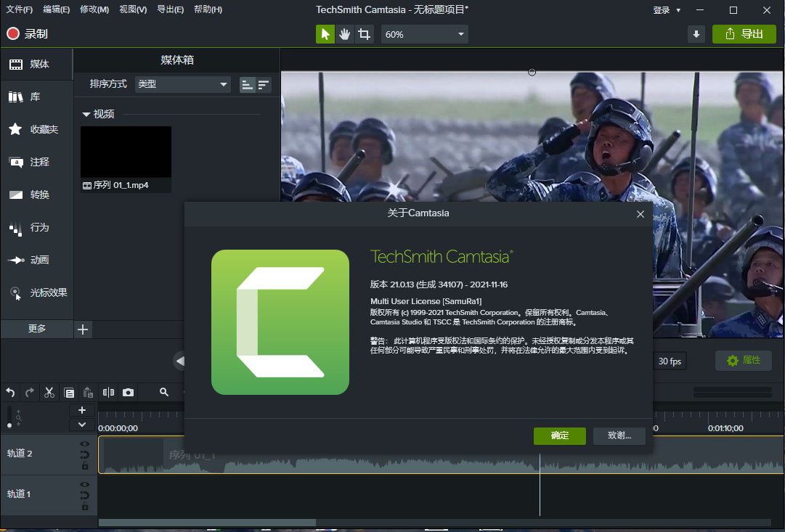The width and height of the screenshot is (785, 532).
Task: Open the 行为 behaviors panel
Action: pos(36,227)
